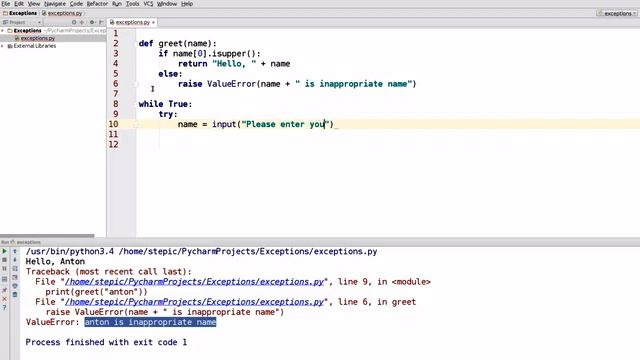The width and height of the screenshot is (640, 360).
Task: Open Project panel settings gear
Action: click(92, 22)
